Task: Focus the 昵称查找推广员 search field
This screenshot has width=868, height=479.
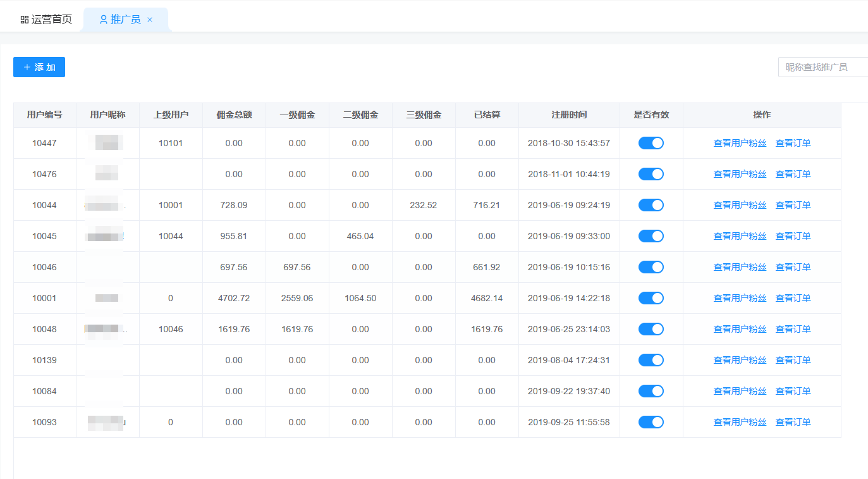Action: click(x=823, y=67)
